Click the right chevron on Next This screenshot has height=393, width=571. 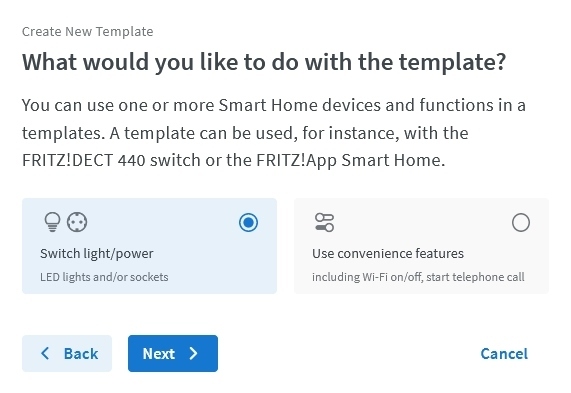coord(194,353)
